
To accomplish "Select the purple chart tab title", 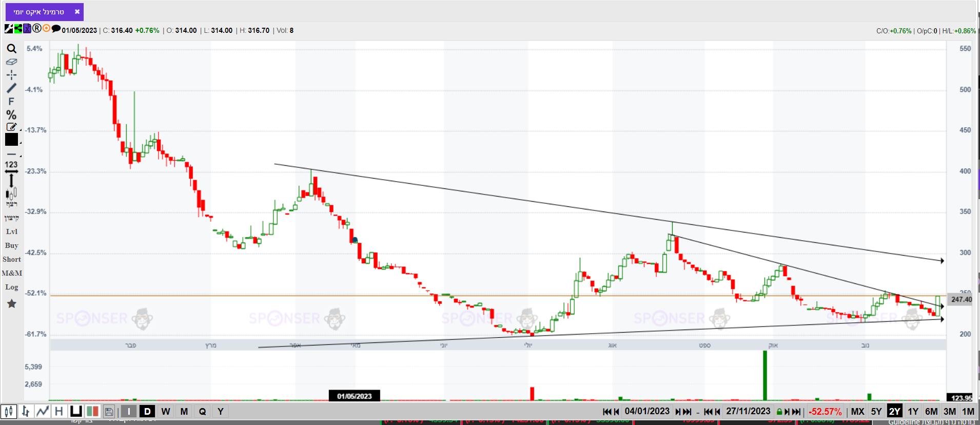I will tap(39, 12).
